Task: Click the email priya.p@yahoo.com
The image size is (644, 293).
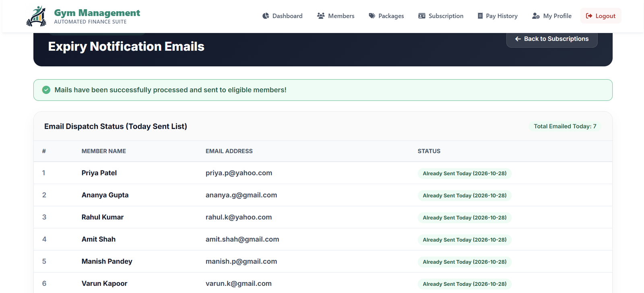Action: 239,173
